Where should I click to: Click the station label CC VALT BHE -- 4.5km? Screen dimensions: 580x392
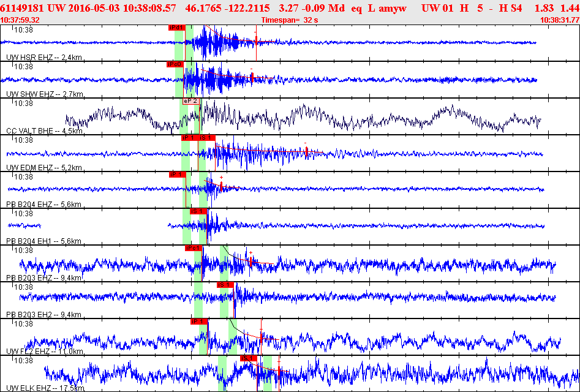point(44,131)
